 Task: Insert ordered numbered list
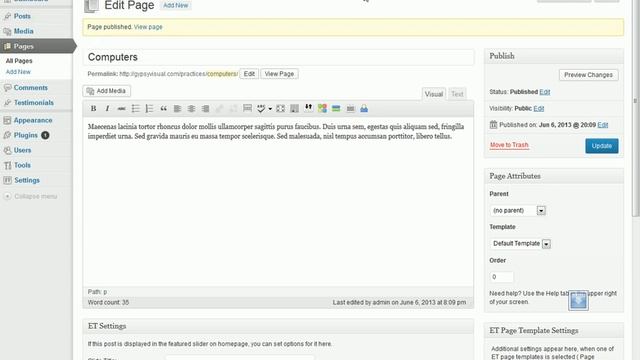point(149,109)
